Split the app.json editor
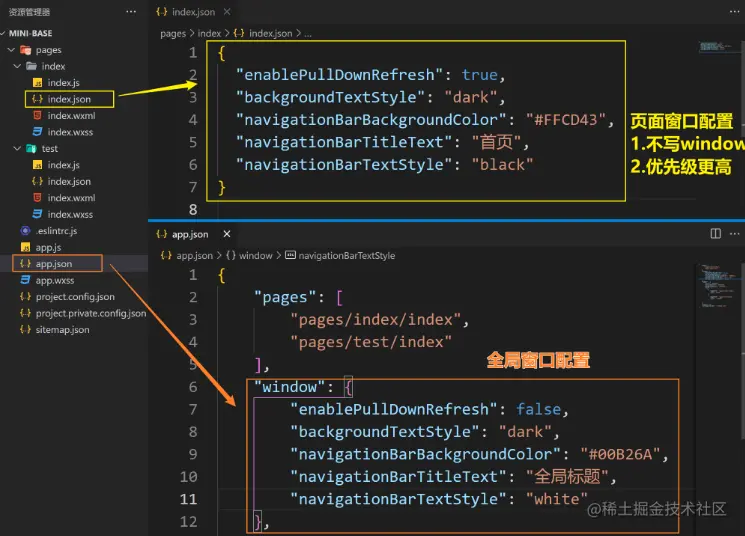The height and width of the screenshot is (536, 745). point(716,234)
